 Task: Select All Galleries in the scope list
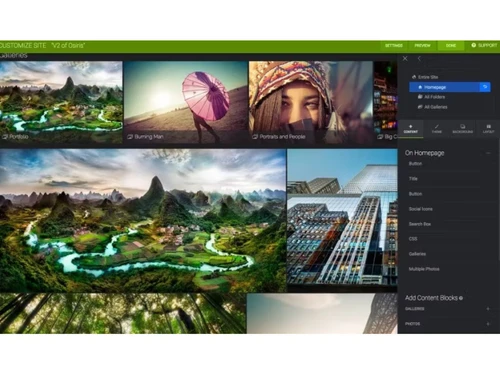click(x=432, y=107)
